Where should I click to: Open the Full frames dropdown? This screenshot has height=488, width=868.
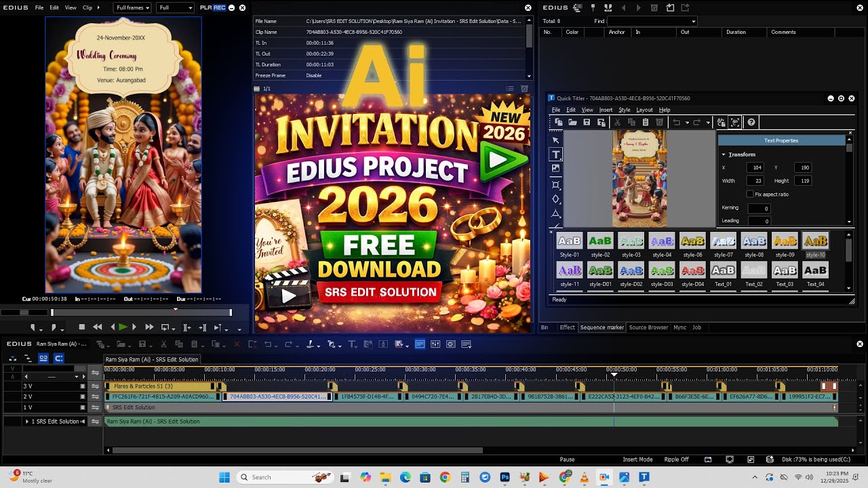click(x=132, y=7)
